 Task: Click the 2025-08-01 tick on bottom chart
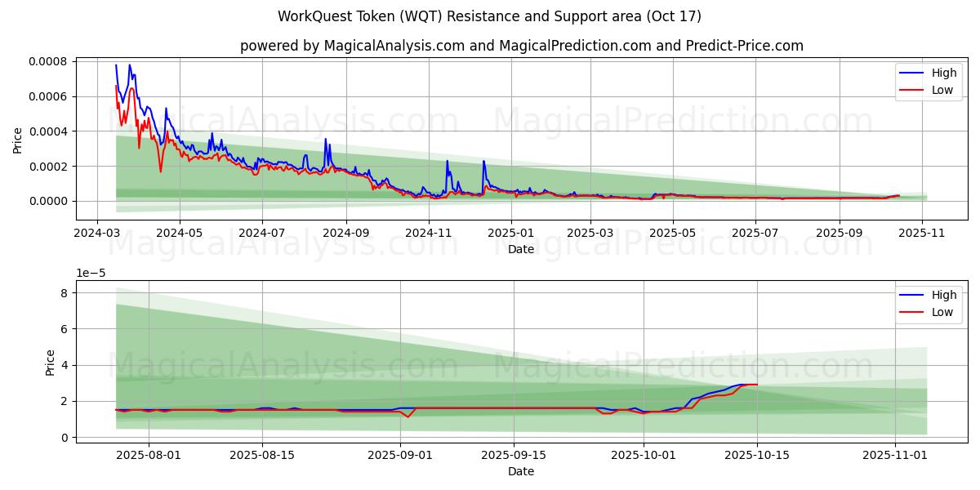(x=149, y=455)
